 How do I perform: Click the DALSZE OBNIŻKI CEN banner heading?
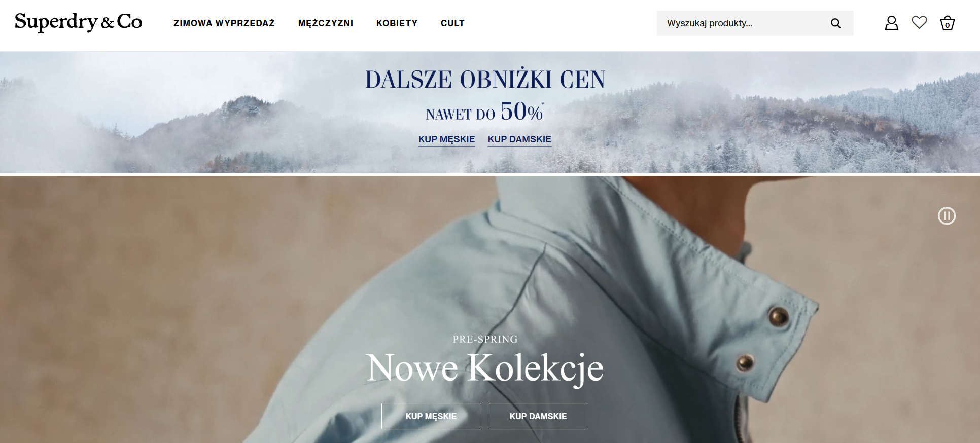point(485,80)
